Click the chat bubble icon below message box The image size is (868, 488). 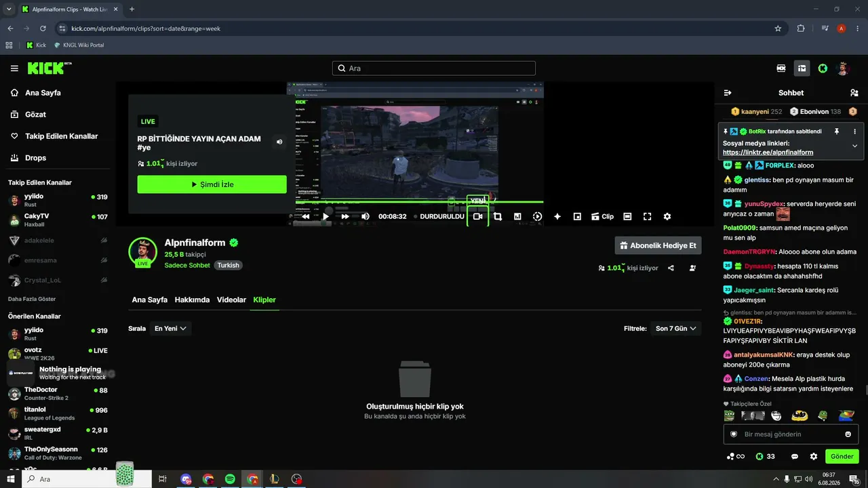pos(795,456)
